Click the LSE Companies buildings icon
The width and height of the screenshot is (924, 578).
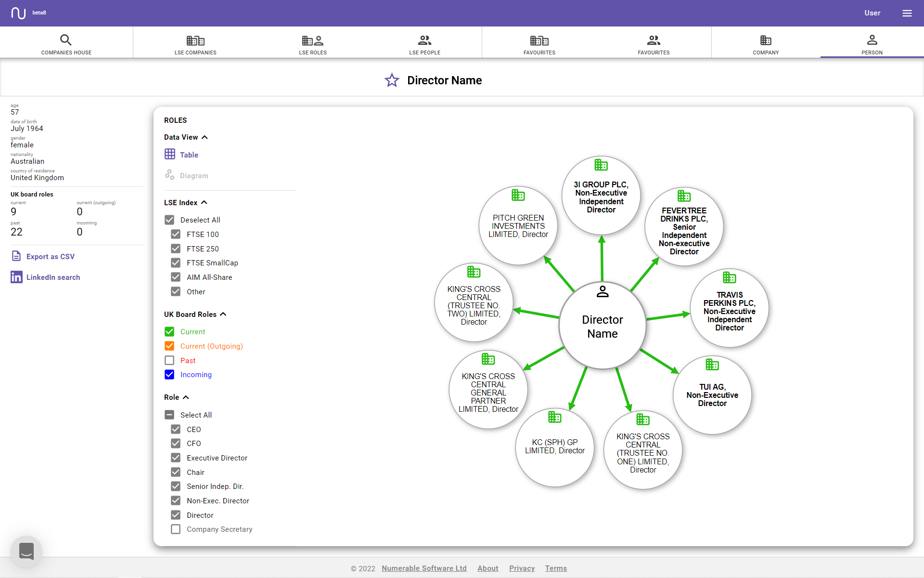pyautogui.click(x=195, y=40)
